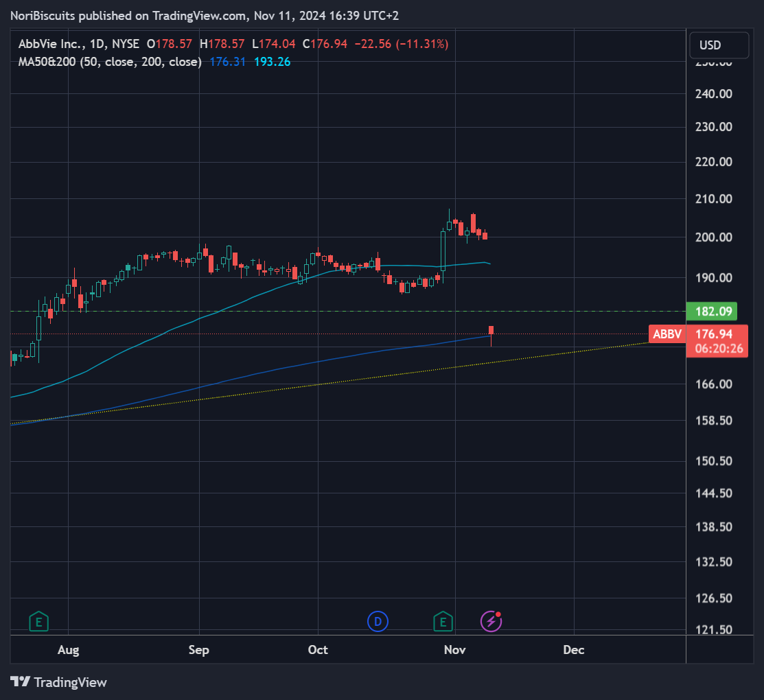
Task: Click the purple lightning news event icon
Action: click(491, 622)
